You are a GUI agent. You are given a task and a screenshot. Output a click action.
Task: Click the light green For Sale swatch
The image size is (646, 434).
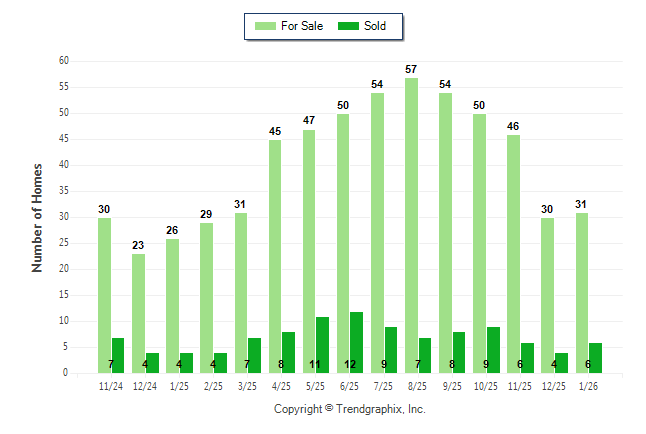[x=266, y=26]
